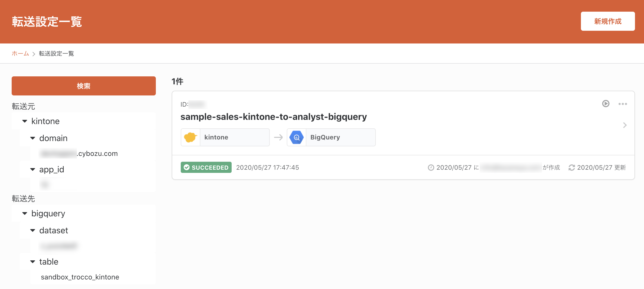This screenshot has width=644, height=289.
Task: Collapse the kintone tree node
Action: [25, 121]
